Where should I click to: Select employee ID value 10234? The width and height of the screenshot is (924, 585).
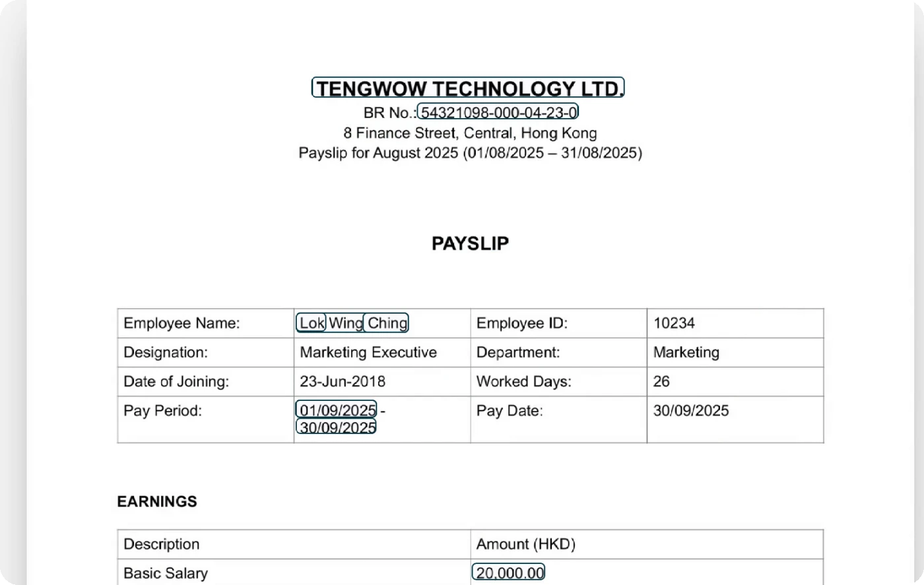pos(674,323)
